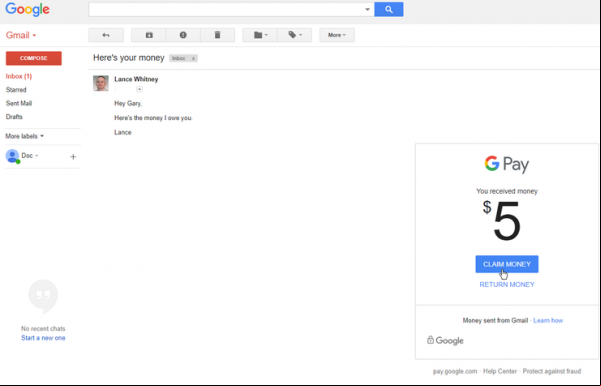Click the back to inbox arrow
Screen dimensions: 601x386
click(106, 35)
